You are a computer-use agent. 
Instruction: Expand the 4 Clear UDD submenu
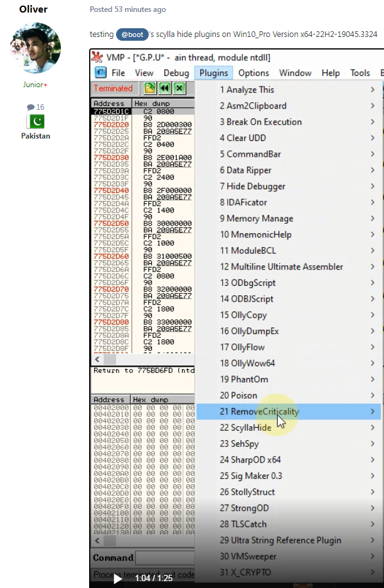tap(289, 138)
